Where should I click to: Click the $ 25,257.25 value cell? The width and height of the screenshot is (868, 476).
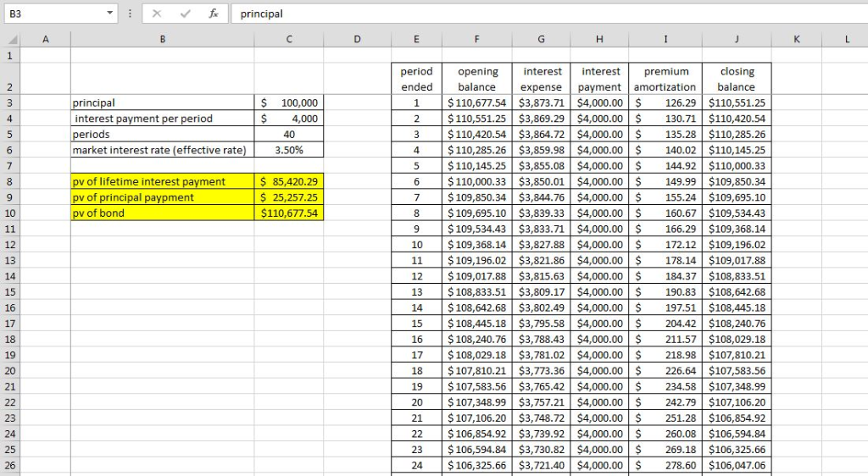click(x=289, y=197)
